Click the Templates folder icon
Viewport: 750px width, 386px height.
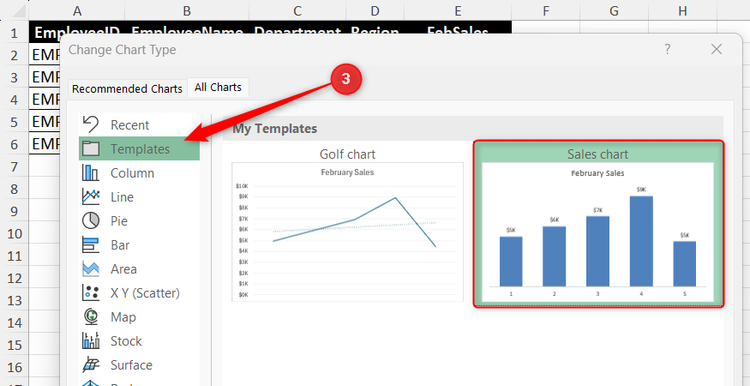coord(90,149)
